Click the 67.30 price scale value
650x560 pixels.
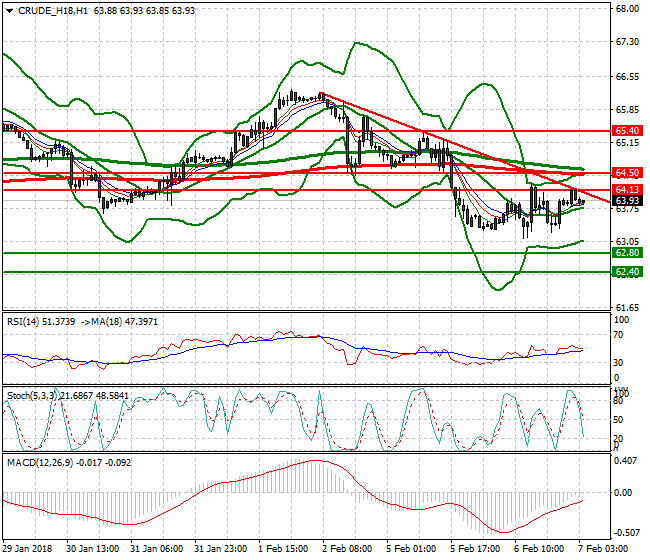click(x=627, y=42)
